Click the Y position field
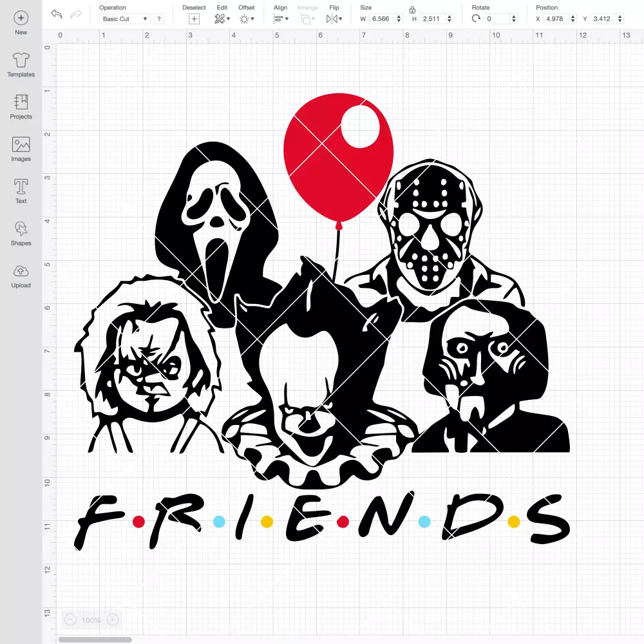644x644 pixels. coord(603,19)
